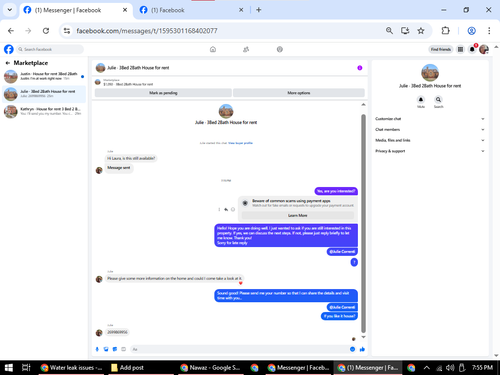Click the chat scrollbar down arrow
Viewport: 500px width, 375px height.
pyautogui.click(x=363, y=337)
